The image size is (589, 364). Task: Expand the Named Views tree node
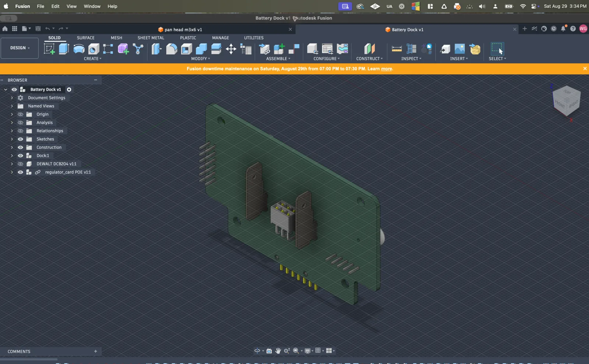click(x=12, y=106)
